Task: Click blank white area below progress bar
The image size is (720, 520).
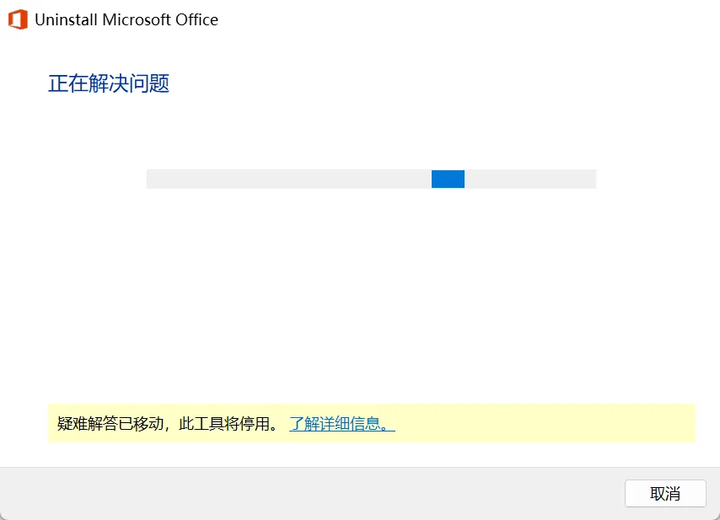Action: pos(370,290)
